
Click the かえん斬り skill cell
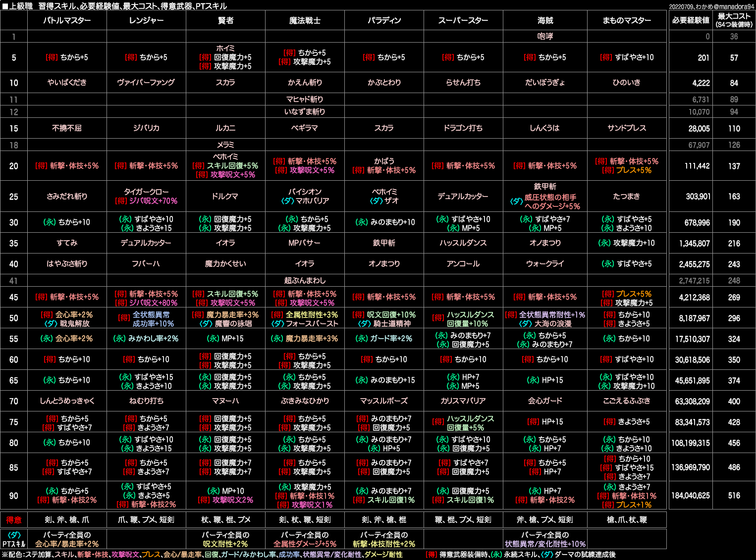pos(305,83)
